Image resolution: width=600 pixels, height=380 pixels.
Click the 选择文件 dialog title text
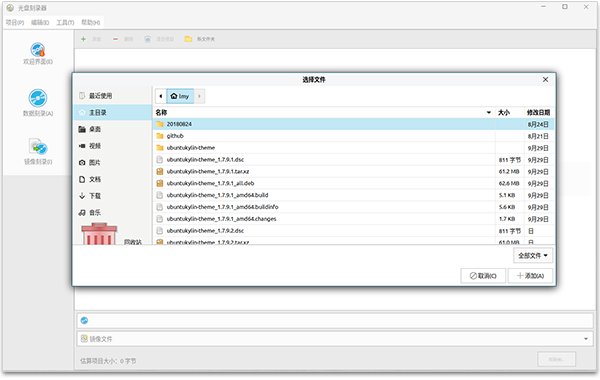pos(314,80)
